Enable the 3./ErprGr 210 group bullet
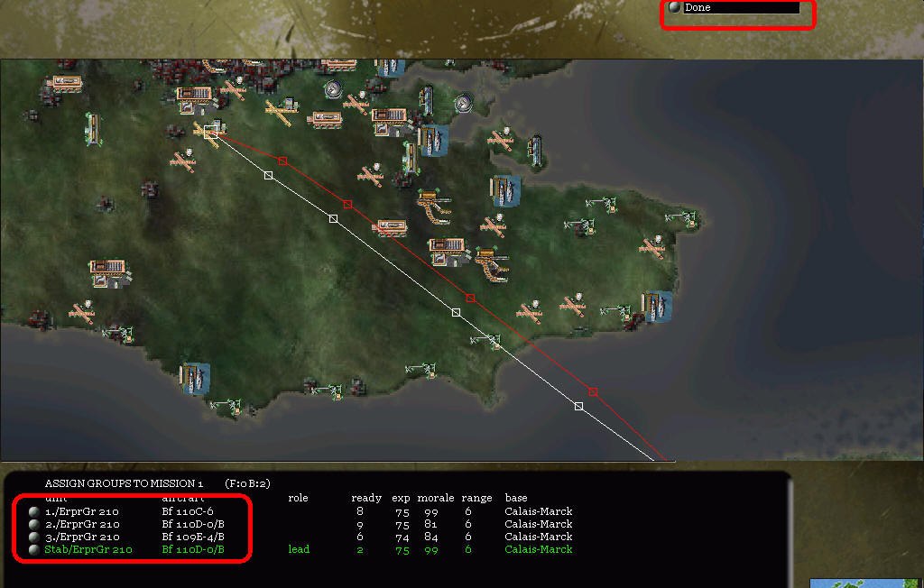Screen dimensions: 924x588 point(33,537)
